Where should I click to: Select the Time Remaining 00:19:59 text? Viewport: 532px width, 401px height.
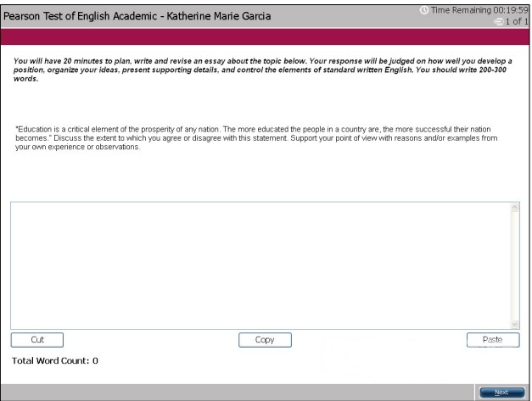[x=479, y=10]
